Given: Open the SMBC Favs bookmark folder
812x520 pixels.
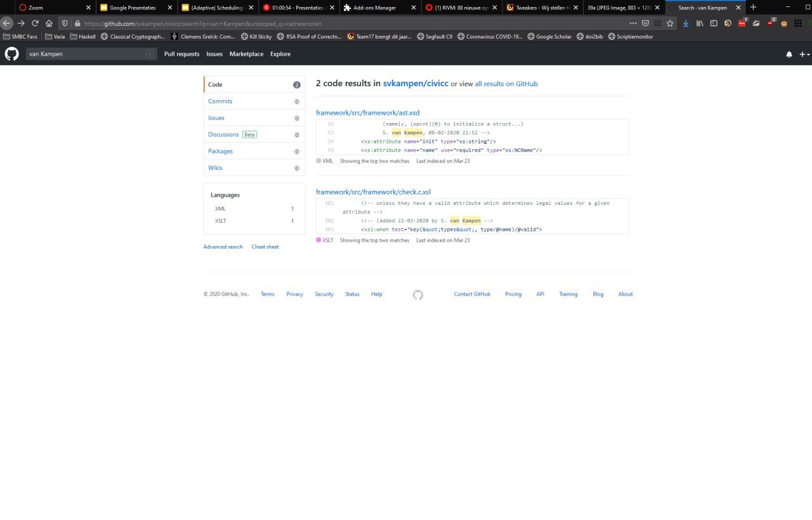Looking at the screenshot, I should (x=20, y=37).
